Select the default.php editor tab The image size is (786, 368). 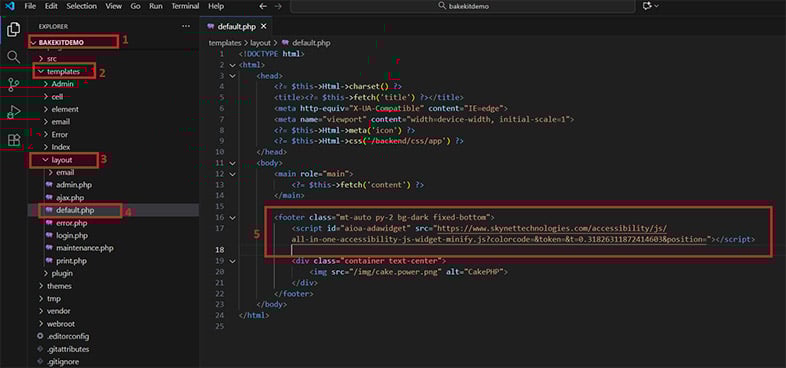click(x=236, y=27)
